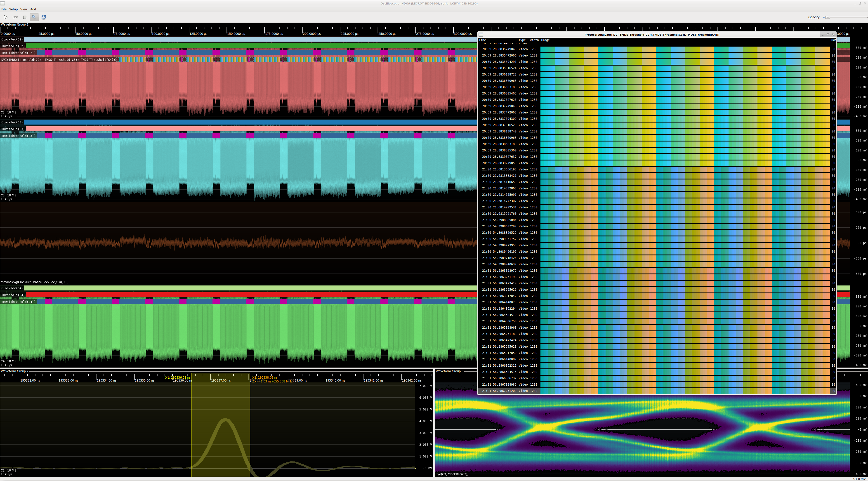Select the ClockRec(C2) channel label
868x481 pixels.
pyautogui.click(x=12, y=39)
